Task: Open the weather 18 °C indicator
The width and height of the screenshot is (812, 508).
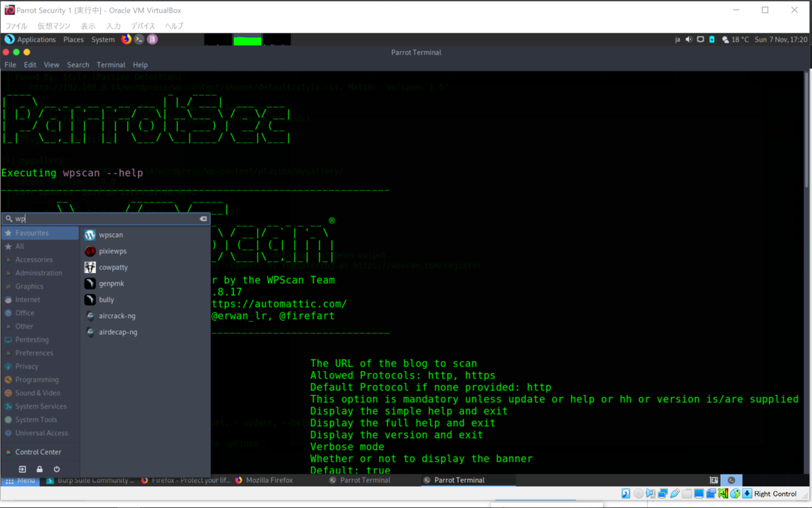Action: (x=736, y=39)
